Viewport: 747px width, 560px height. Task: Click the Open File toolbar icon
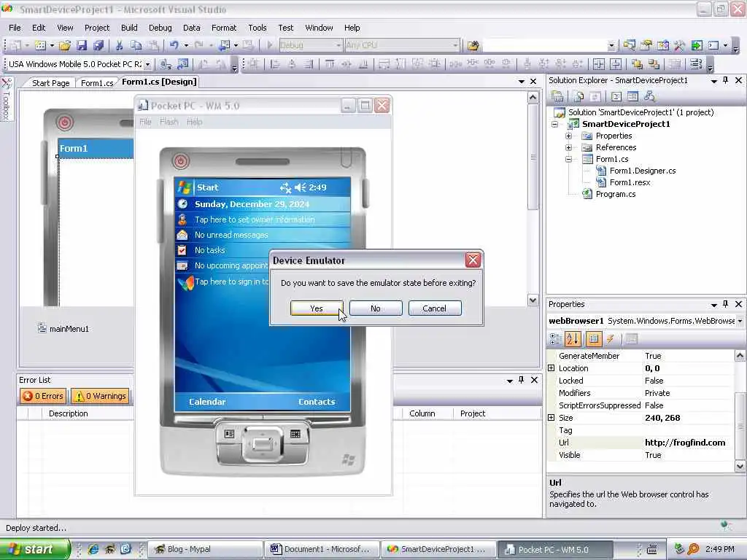(x=65, y=45)
